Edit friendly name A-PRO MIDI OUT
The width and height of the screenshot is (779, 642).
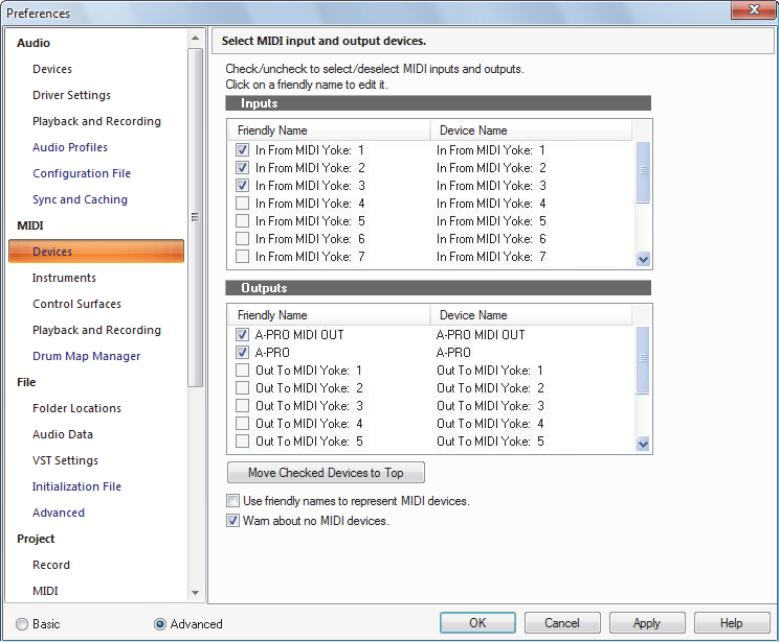tap(300, 335)
